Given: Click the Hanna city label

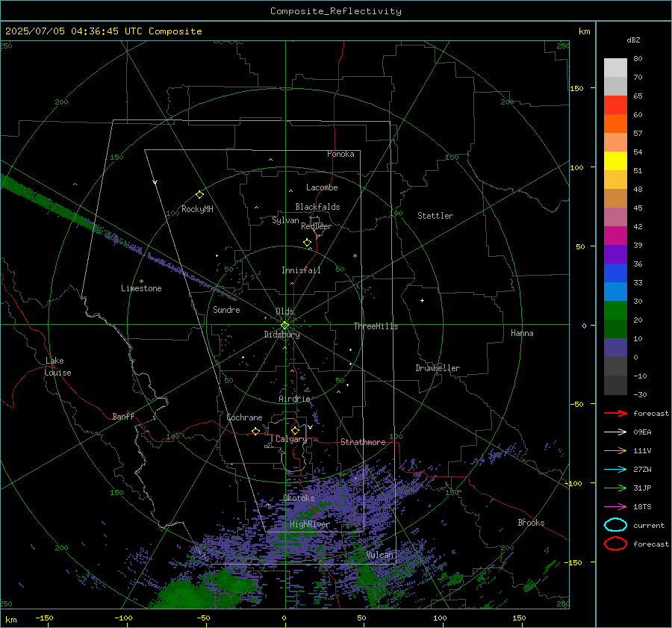Looking at the screenshot, I should coord(522,333).
